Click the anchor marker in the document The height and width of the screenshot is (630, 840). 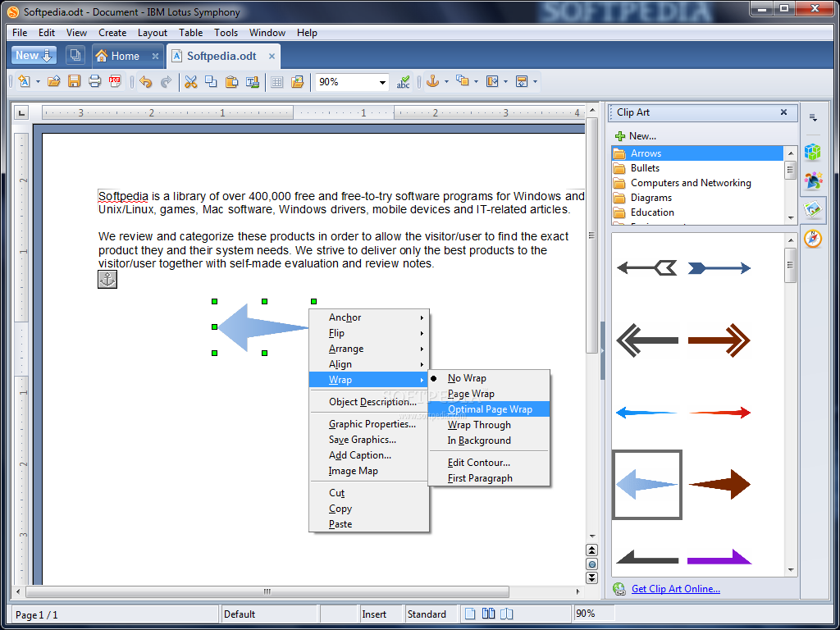(x=107, y=279)
